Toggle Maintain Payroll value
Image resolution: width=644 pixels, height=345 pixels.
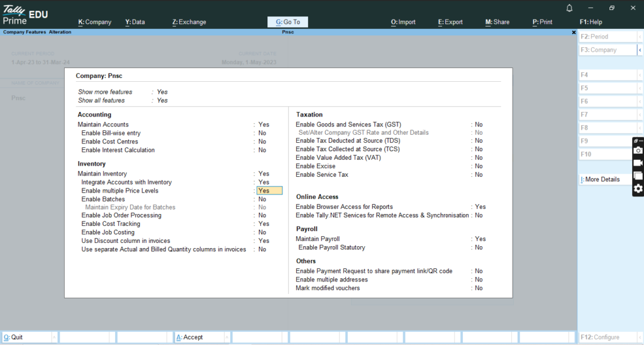tap(480, 239)
